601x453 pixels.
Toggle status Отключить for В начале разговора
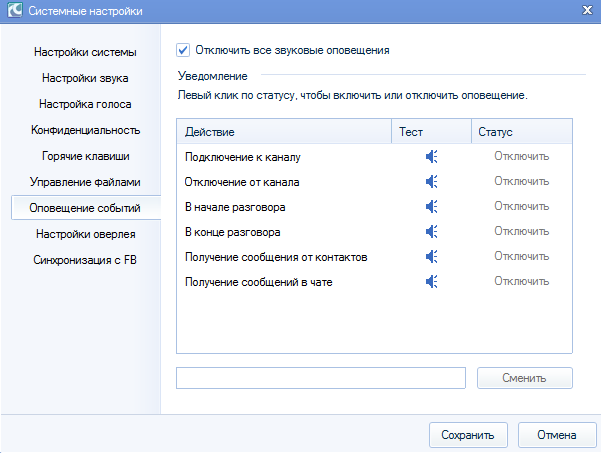[x=521, y=206]
